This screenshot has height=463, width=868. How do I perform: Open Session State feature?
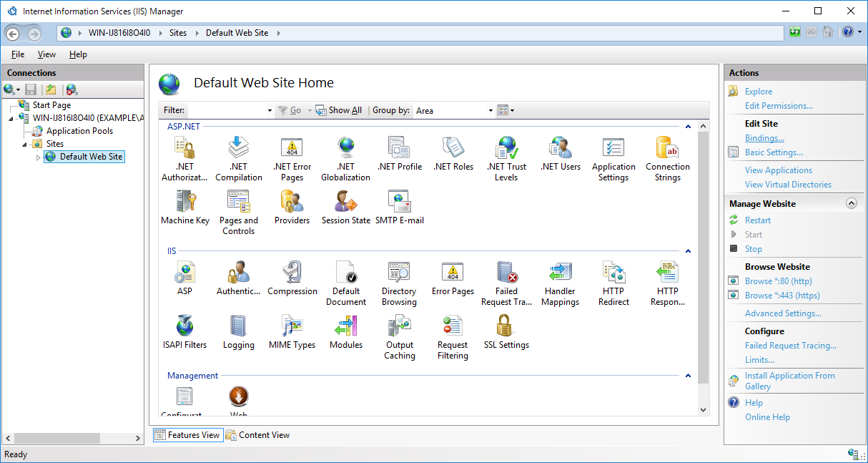[346, 208]
